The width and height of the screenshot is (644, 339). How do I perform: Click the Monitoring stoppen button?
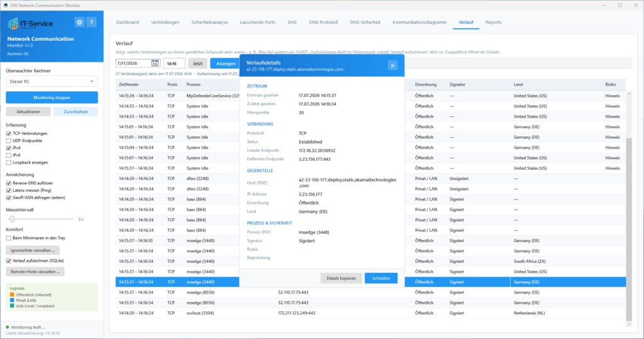pyautogui.click(x=52, y=97)
